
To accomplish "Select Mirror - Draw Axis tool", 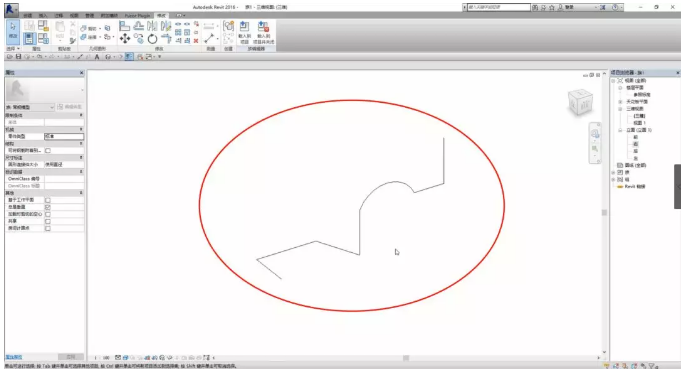I will (x=165, y=26).
